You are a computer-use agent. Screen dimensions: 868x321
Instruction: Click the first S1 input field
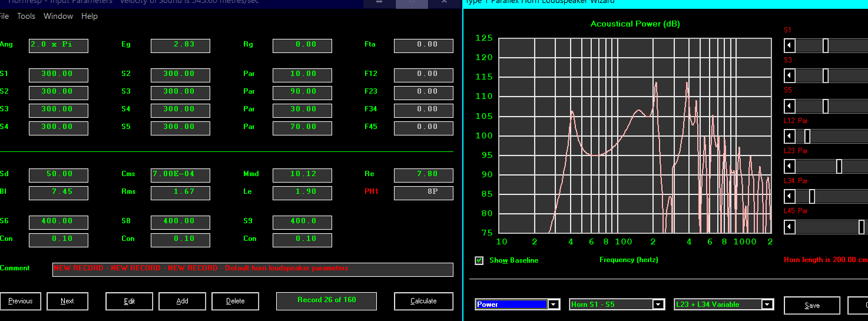(x=58, y=75)
